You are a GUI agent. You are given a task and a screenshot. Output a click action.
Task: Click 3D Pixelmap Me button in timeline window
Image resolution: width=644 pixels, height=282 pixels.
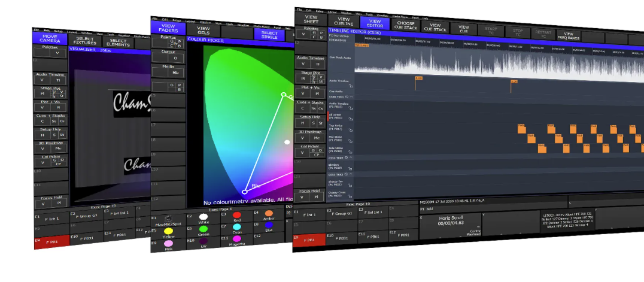tap(317, 138)
